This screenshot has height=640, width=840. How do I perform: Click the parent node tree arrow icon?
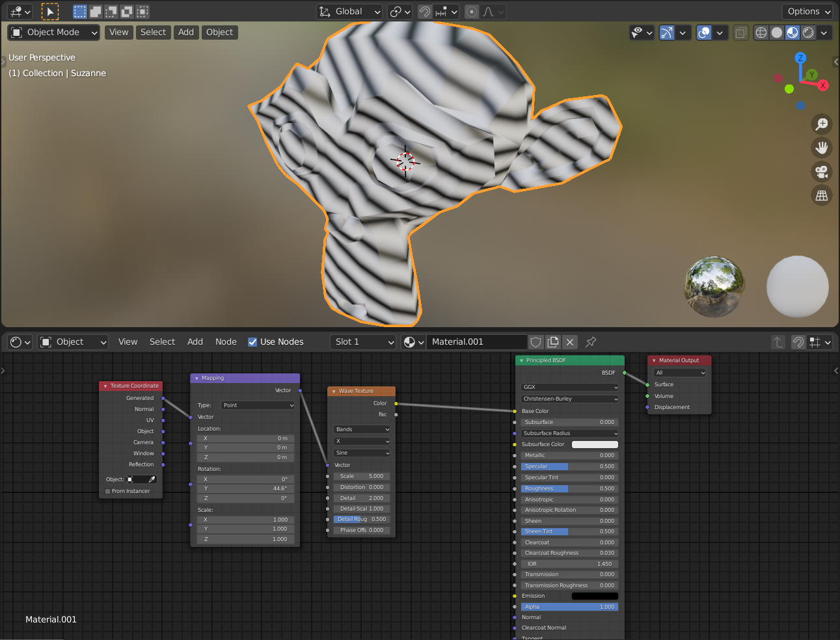(x=778, y=342)
